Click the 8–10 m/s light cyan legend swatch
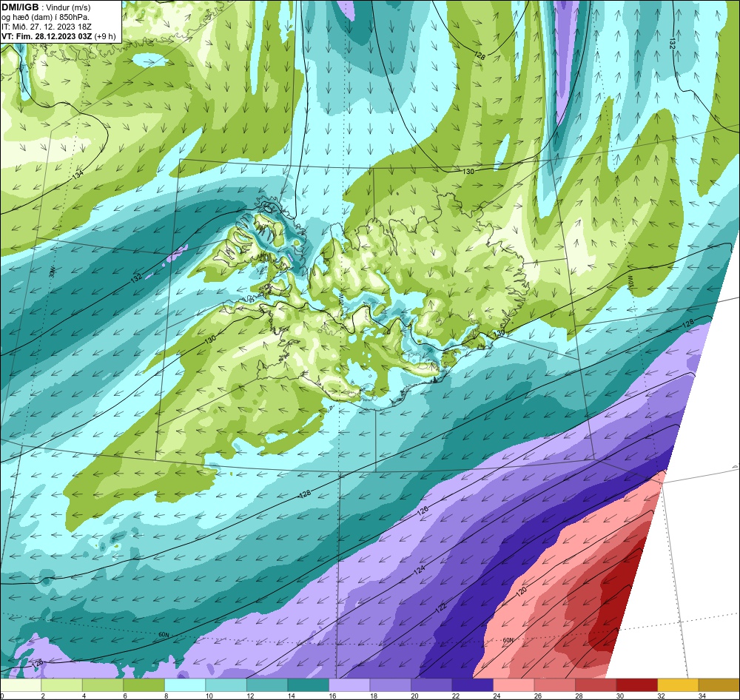Screen dimensions: 740x700 pos(185,684)
